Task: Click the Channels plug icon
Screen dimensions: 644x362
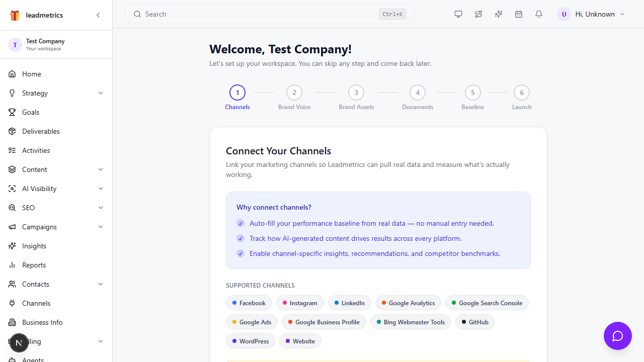Action: 12,303
